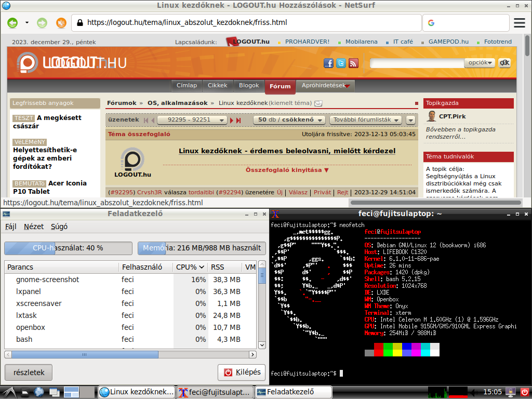532x399 pixels.
Task: Open the Facebook icon on LOGOUT.hu
Action: tap(328, 63)
